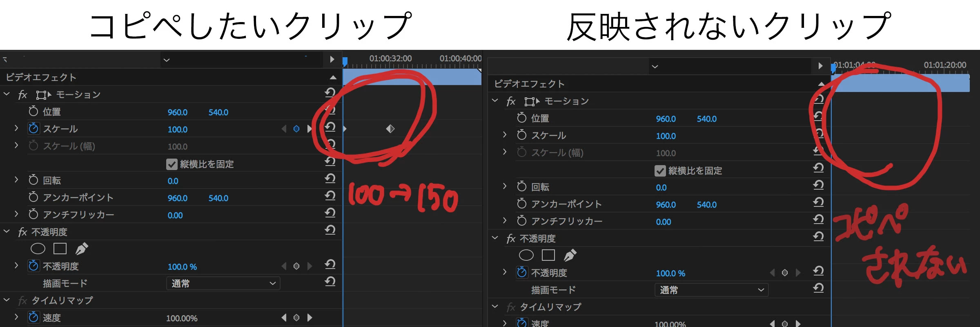Toggle Motion fx icon in left panel
Viewport: 980px width, 327px height.
[22, 95]
